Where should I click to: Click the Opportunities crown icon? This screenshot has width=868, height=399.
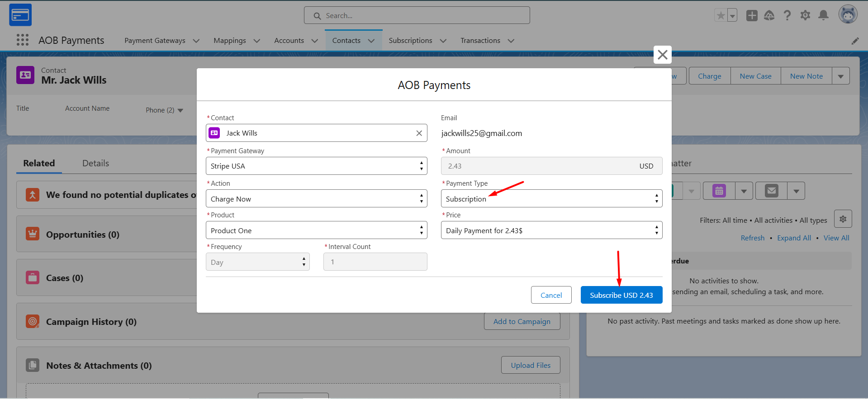33,234
